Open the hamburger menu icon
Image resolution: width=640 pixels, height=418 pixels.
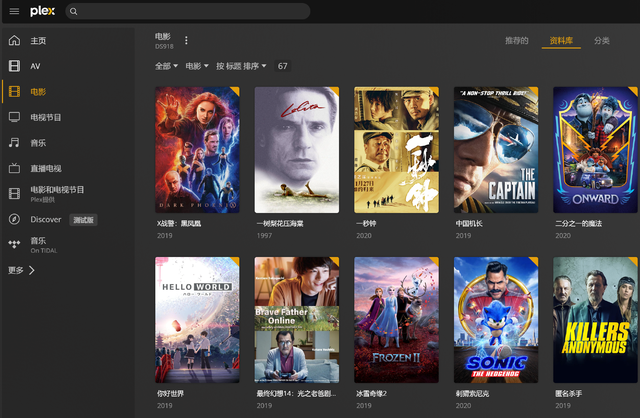click(14, 11)
